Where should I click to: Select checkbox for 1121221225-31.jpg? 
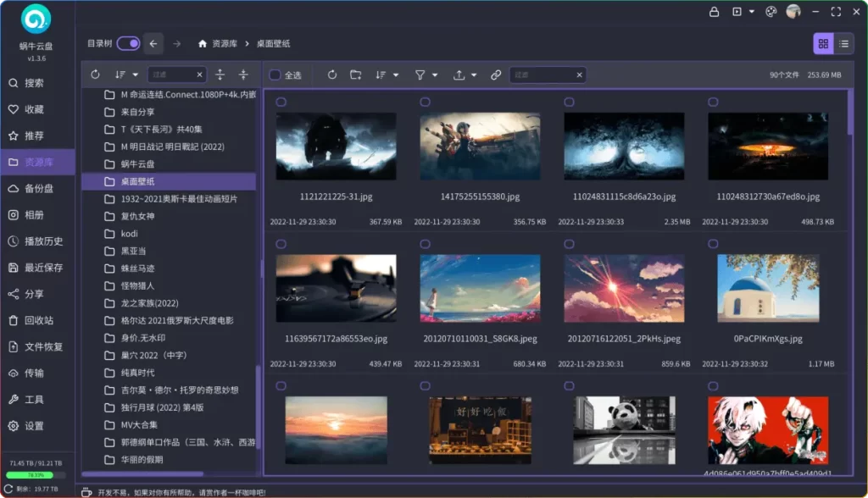coord(281,102)
